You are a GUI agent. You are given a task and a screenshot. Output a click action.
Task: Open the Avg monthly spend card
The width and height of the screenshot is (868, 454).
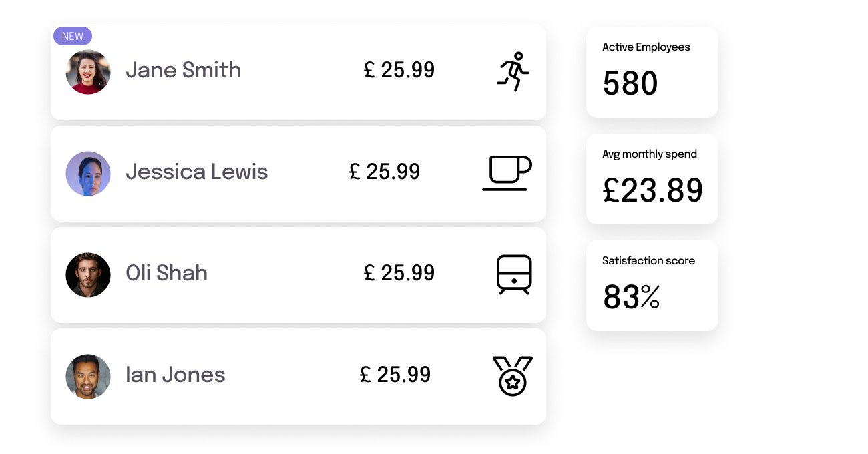652,179
